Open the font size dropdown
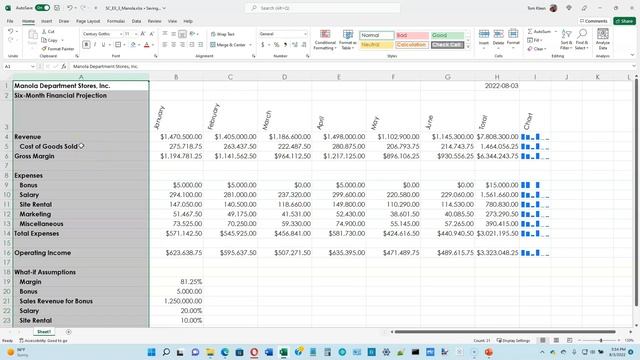The image size is (640, 360). click(136, 34)
